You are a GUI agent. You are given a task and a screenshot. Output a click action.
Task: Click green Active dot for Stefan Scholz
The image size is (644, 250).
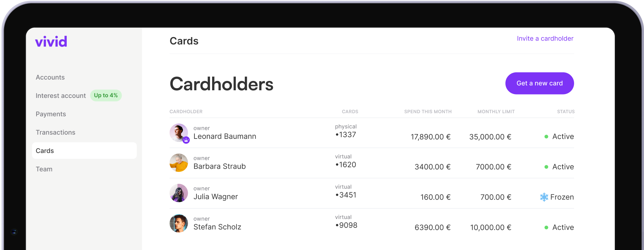(546, 227)
